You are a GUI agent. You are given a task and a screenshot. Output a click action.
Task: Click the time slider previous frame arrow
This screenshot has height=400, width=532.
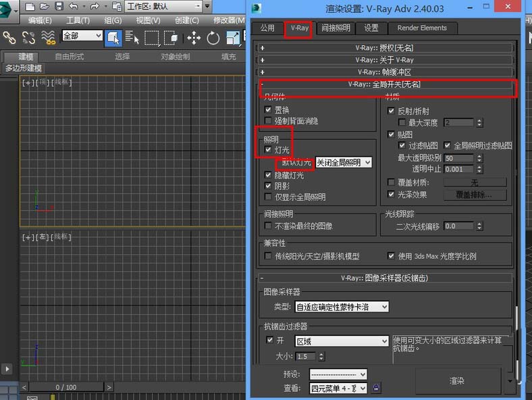coord(24,387)
